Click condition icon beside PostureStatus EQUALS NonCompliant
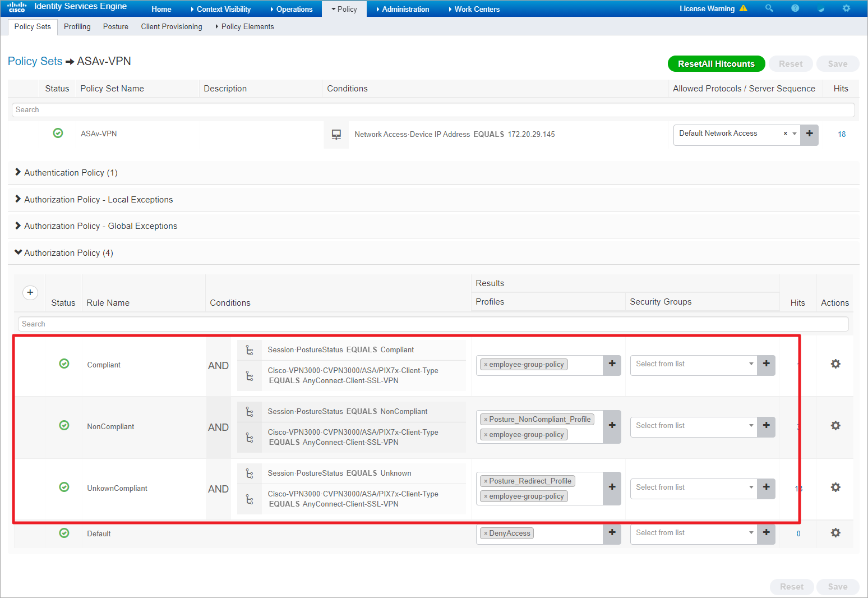 [250, 412]
